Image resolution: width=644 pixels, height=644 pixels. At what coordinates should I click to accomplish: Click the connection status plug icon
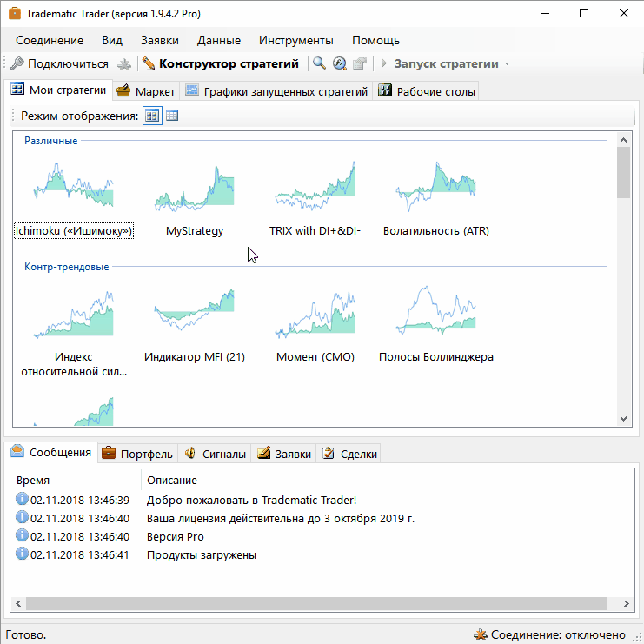tap(480, 634)
